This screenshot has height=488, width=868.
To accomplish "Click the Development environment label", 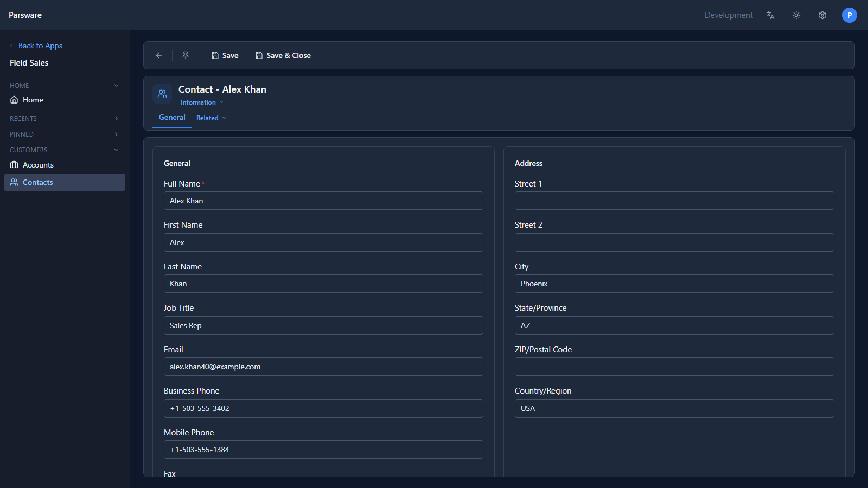I will tap(729, 15).
